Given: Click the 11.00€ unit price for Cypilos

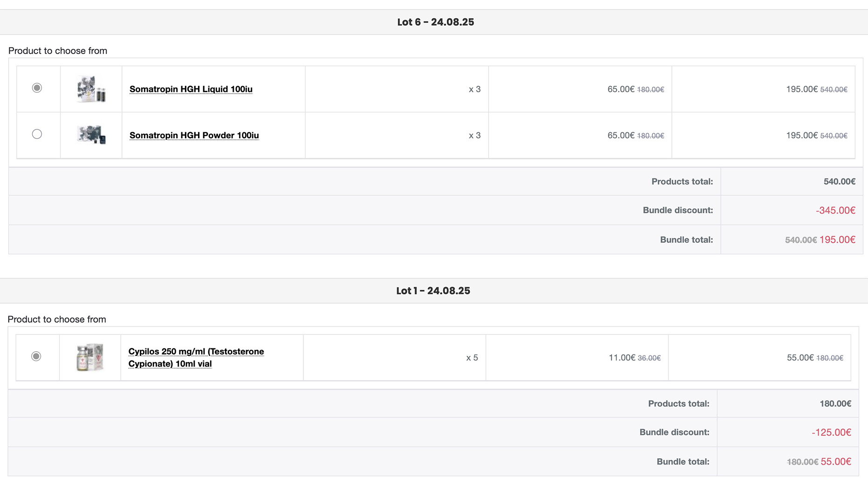Looking at the screenshot, I should click(x=622, y=358).
